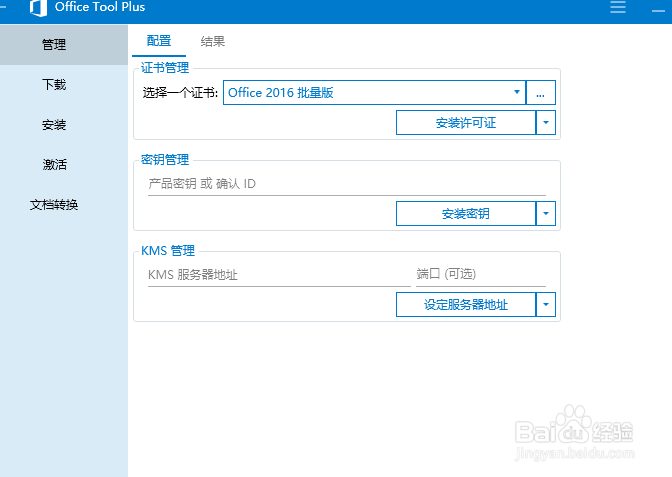Click the KMS 管理 group title

(168, 251)
